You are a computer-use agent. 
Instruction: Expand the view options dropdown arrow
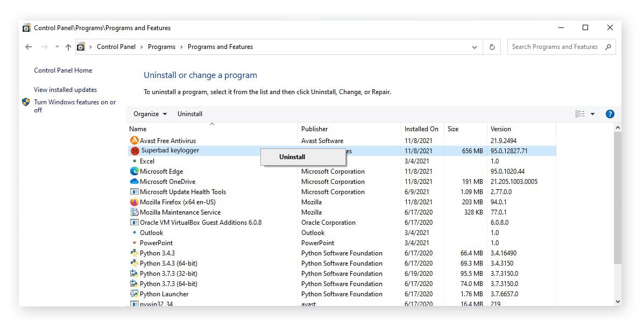pyautogui.click(x=593, y=114)
